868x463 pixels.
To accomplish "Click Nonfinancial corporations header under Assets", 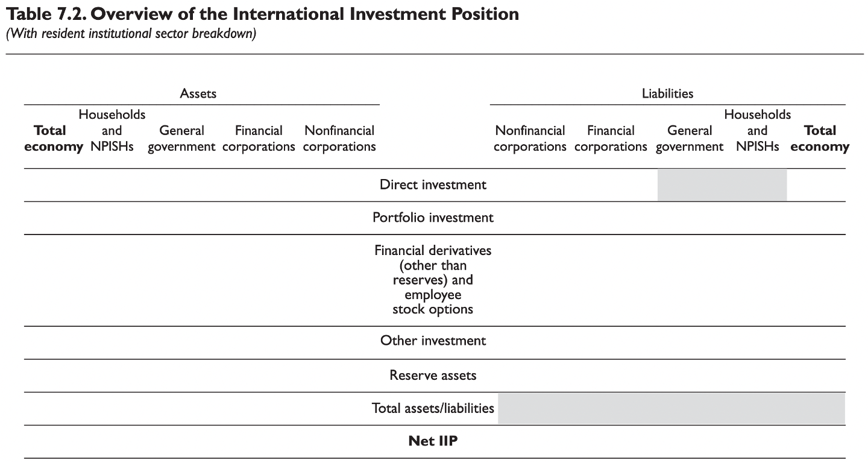I will [x=339, y=139].
